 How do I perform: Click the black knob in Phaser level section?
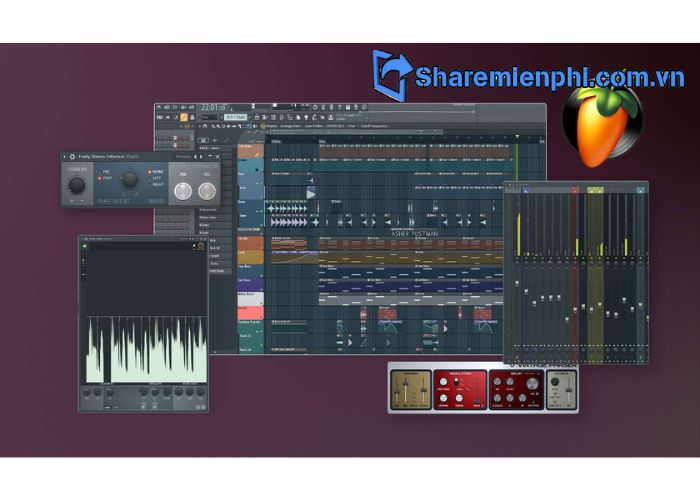(555, 382)
